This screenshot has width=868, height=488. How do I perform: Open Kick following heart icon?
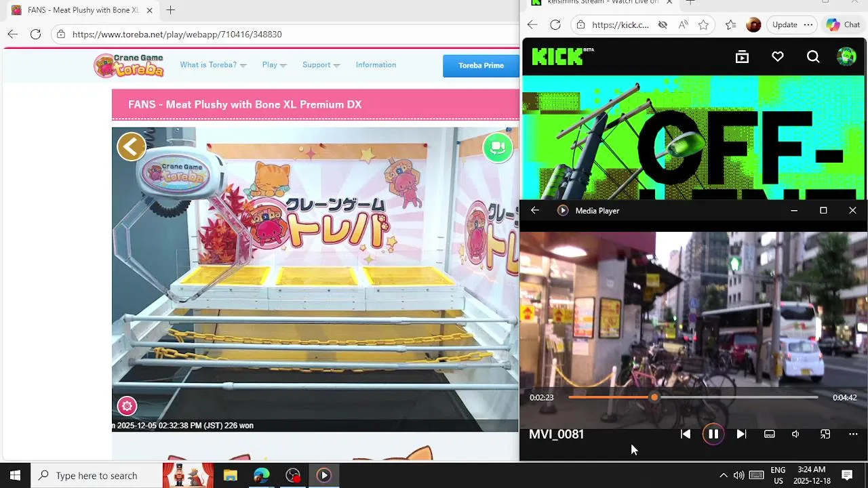coord(778,57)
